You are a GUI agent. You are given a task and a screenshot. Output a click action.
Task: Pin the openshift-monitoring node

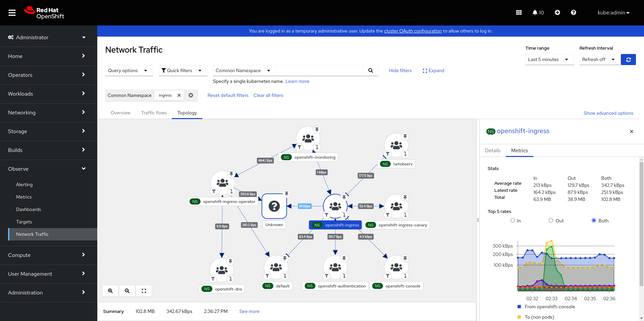click(317, 129)
